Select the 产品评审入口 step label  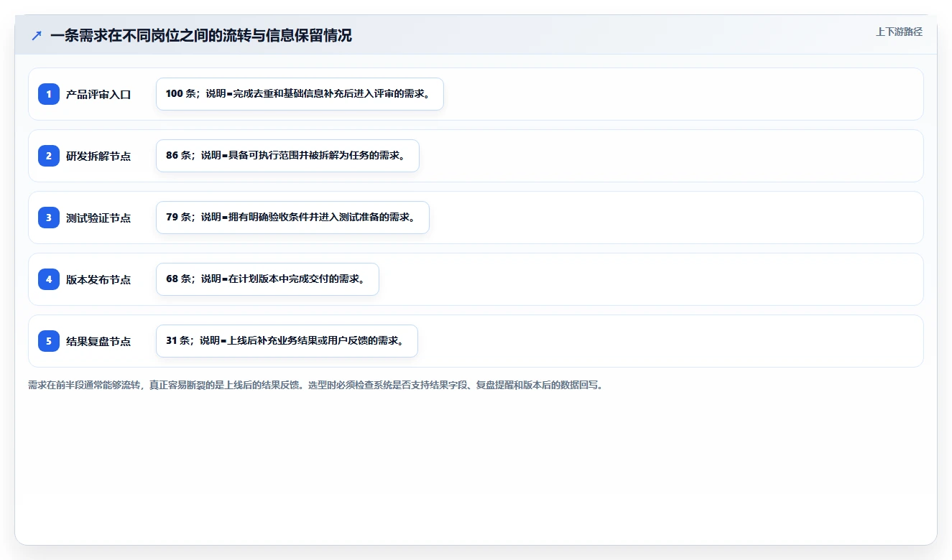click(98, 94)
